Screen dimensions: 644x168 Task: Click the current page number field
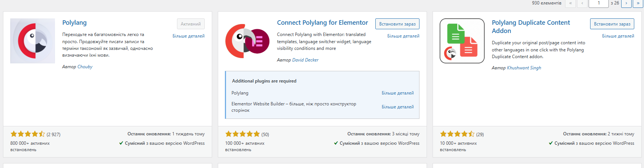click(x=598, y=3)
